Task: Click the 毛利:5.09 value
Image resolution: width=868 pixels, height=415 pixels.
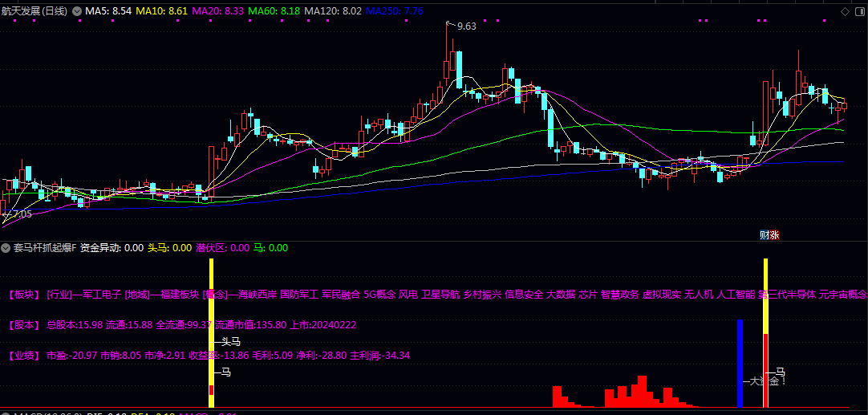Action: (x=273, y=355)
